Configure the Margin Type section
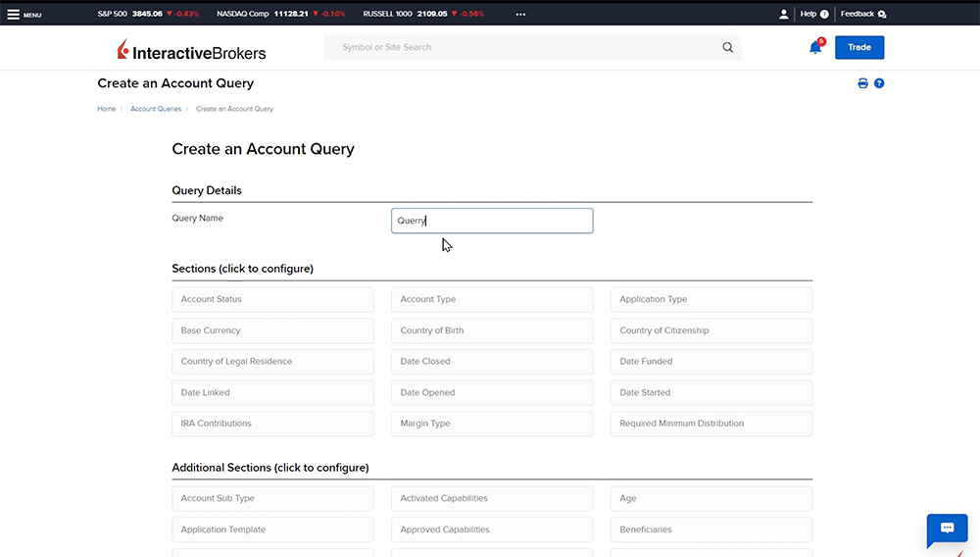980x557 pixels. [x=492, y=424]
